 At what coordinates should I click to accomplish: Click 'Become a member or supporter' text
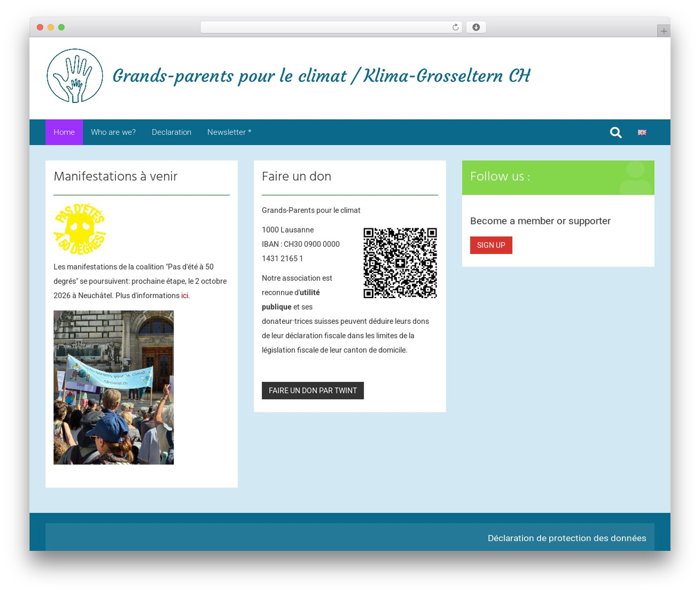540,221
